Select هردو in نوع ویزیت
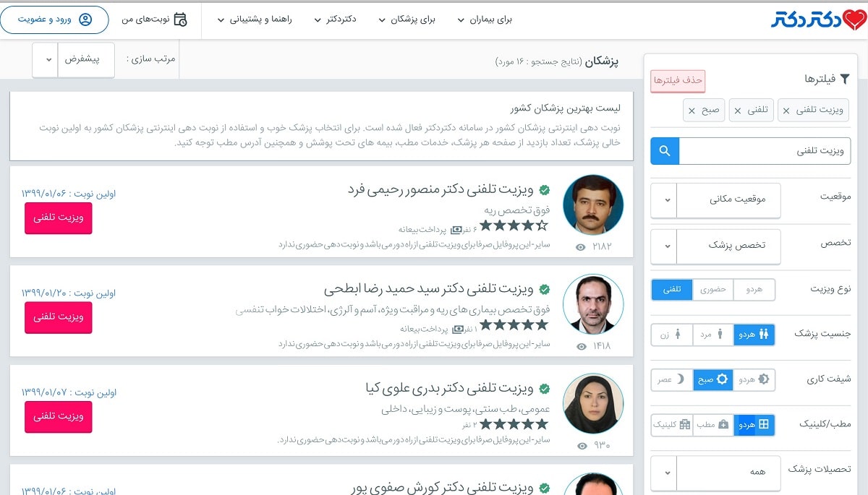The image size is (868, 495). [x=754, y=290]
